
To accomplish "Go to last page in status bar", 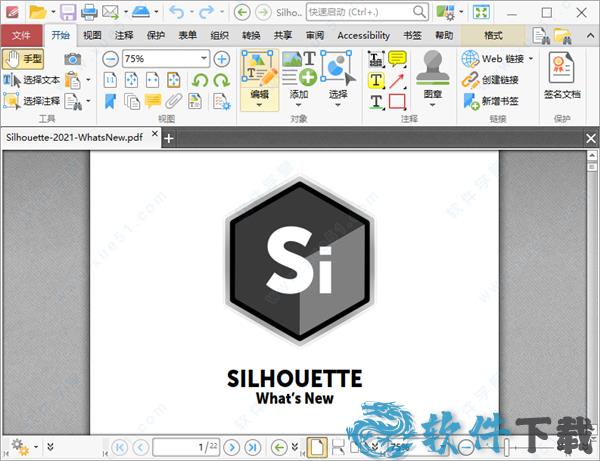I will click(x=253, y=447).
